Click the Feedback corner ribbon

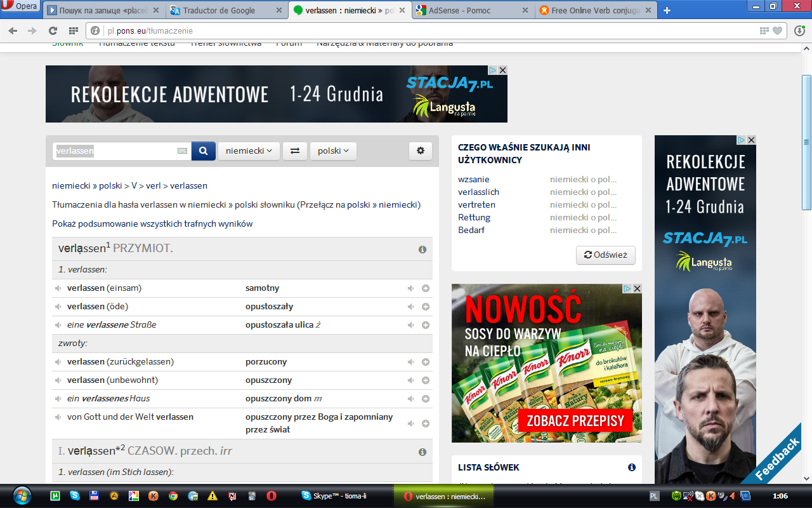tap(777, 457)
